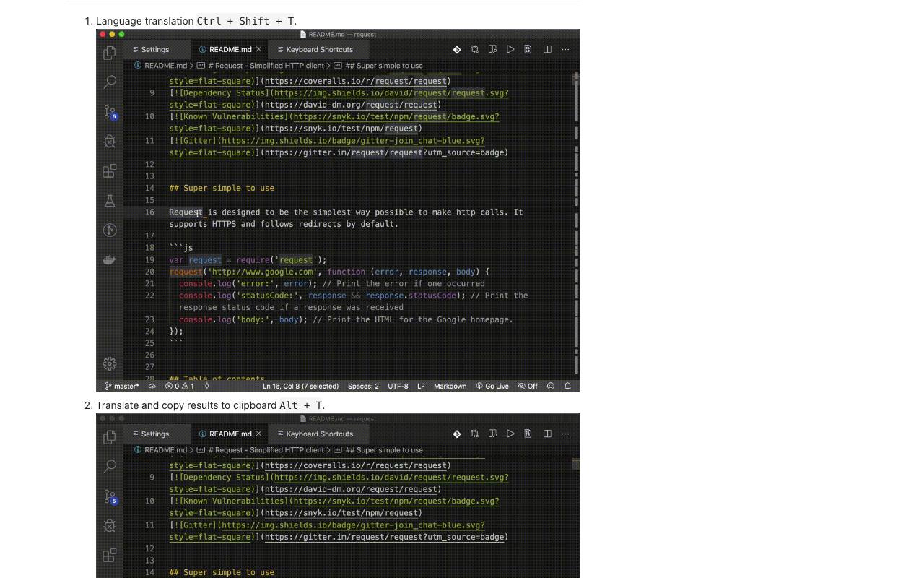Viewport: 924px width, 578px height.
Task: Open More Actions ellipsis in Translate and copy toolbar
Action: point(565,433)
